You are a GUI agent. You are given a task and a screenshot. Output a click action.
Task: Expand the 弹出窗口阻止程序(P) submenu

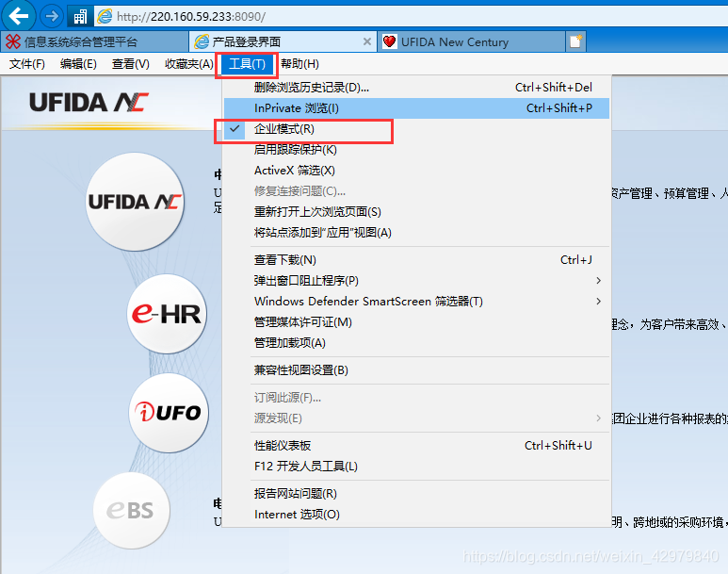click(x=416, y=281)
